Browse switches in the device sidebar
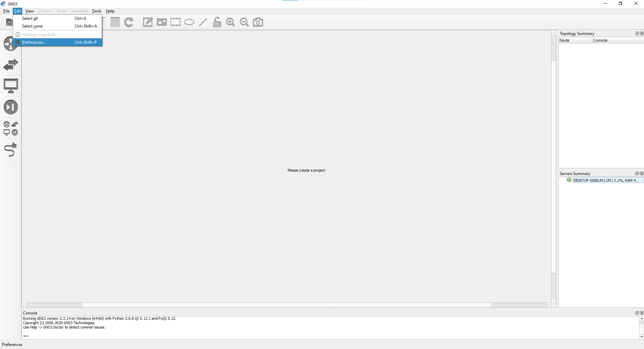 pyautogui.click(x=11, y=65)
